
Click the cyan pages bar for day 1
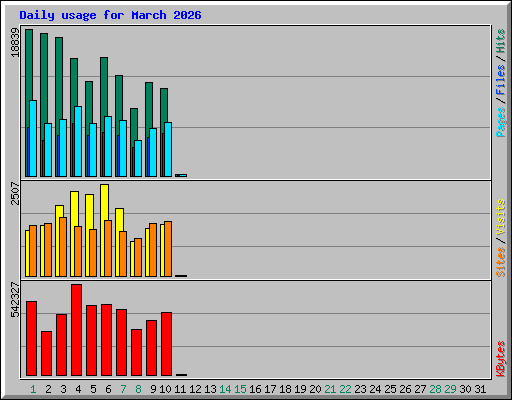[x=33, y=138]
